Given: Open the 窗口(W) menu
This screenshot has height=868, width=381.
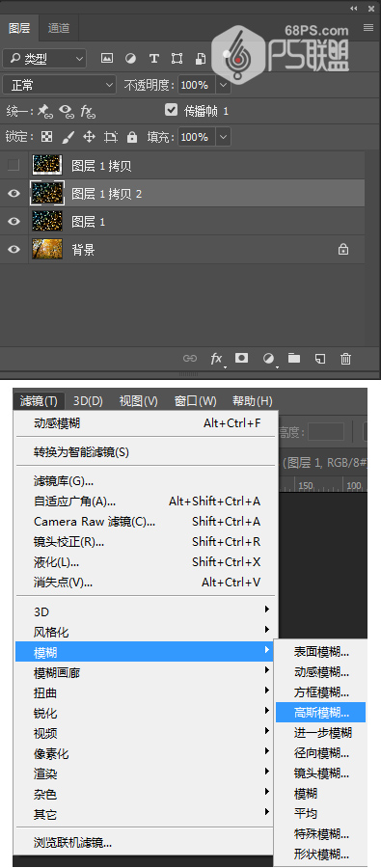Looking at the screenshot, I should [195, 401].
